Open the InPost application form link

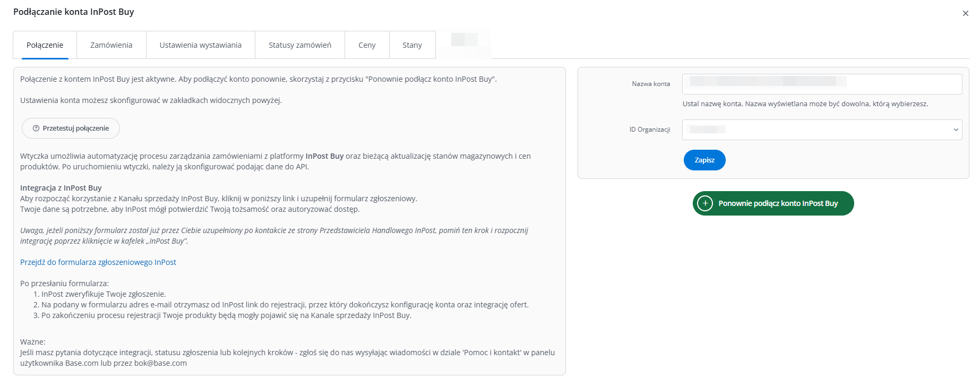coord(98,262)
